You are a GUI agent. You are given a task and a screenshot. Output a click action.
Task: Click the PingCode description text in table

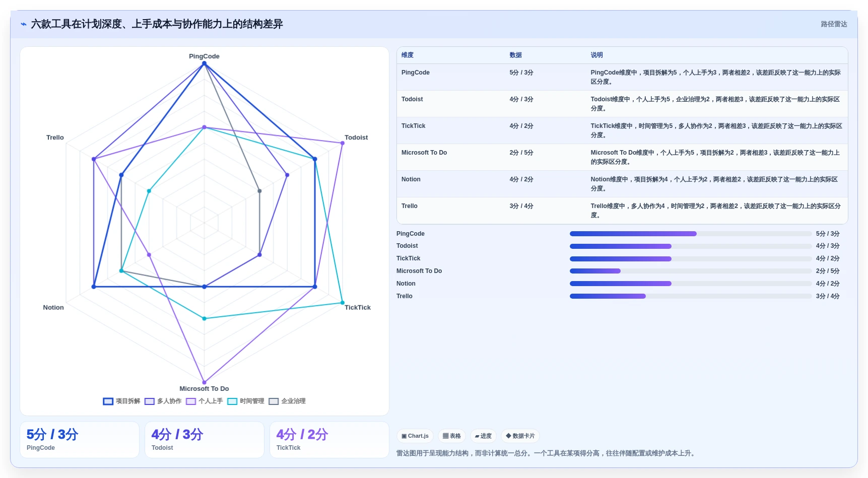click(x=716, y=77)
